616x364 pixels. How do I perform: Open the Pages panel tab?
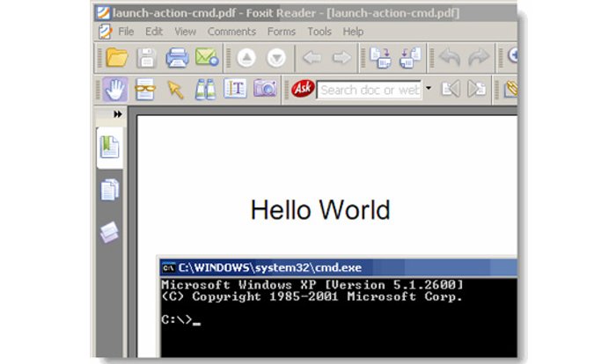tap(110, 190)
